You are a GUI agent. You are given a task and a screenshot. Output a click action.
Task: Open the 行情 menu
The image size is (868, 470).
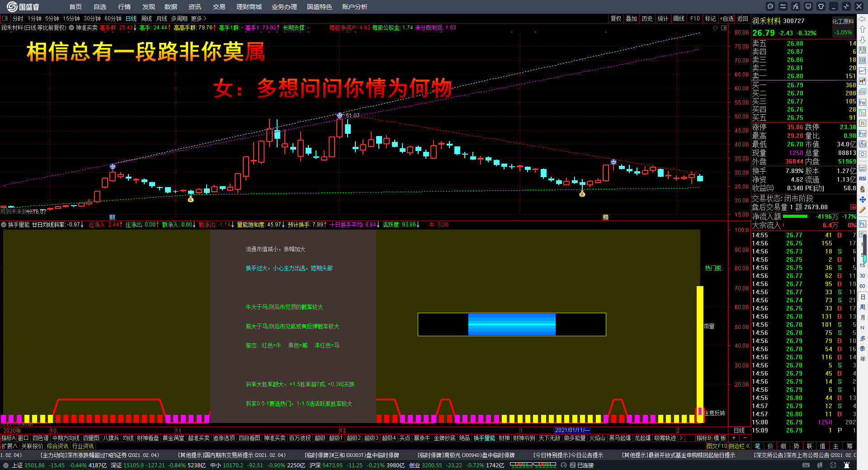(x=124, y=7)
